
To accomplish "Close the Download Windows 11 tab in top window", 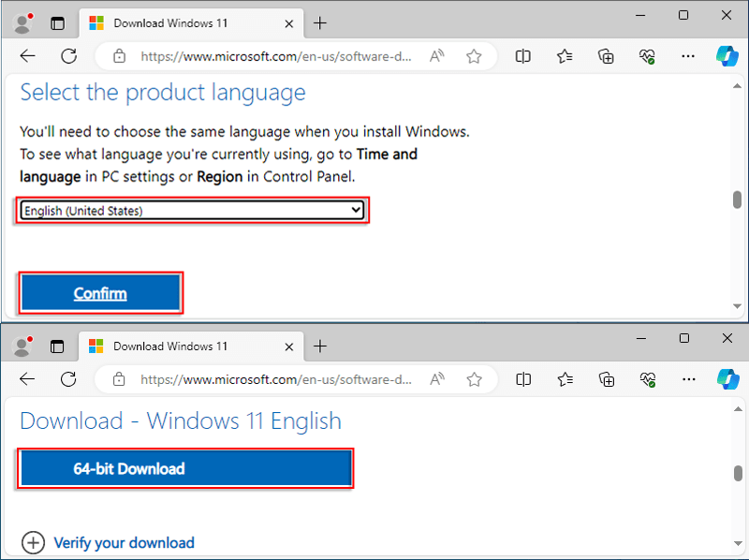I will [288, 23].
